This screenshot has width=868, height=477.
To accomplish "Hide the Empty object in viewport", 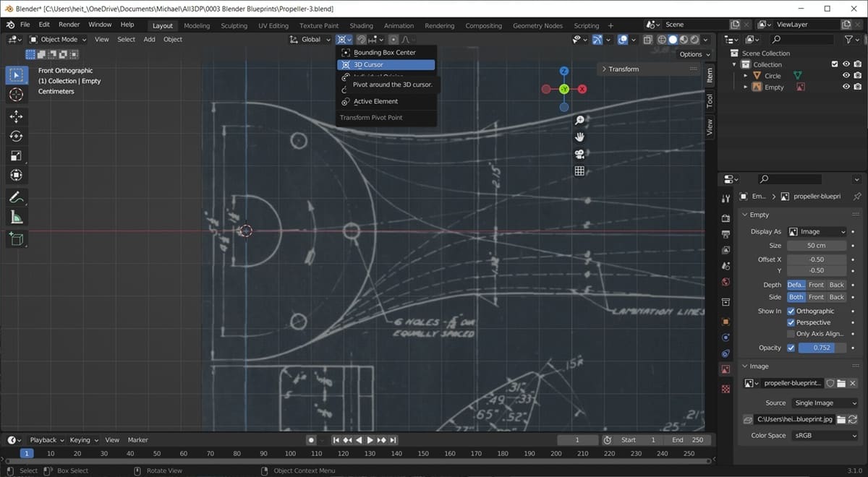I will click(x=846, y=87).
